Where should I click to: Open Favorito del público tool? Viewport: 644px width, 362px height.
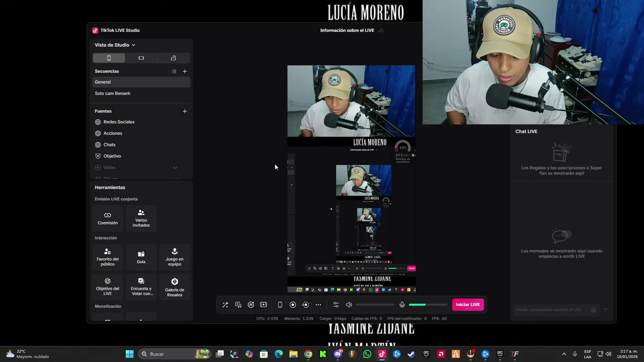(x=108, y=257)
